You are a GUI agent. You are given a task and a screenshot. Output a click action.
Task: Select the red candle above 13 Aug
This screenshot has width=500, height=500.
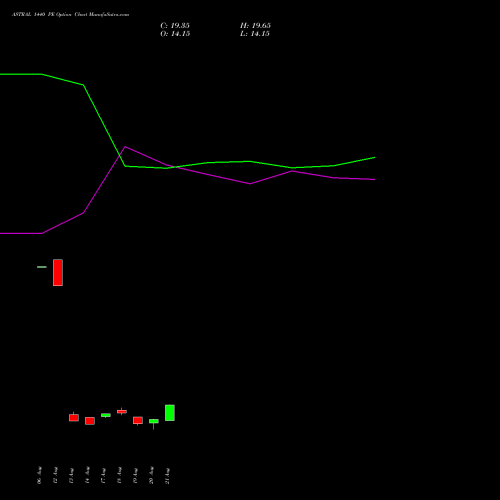[x=74, y=417]
